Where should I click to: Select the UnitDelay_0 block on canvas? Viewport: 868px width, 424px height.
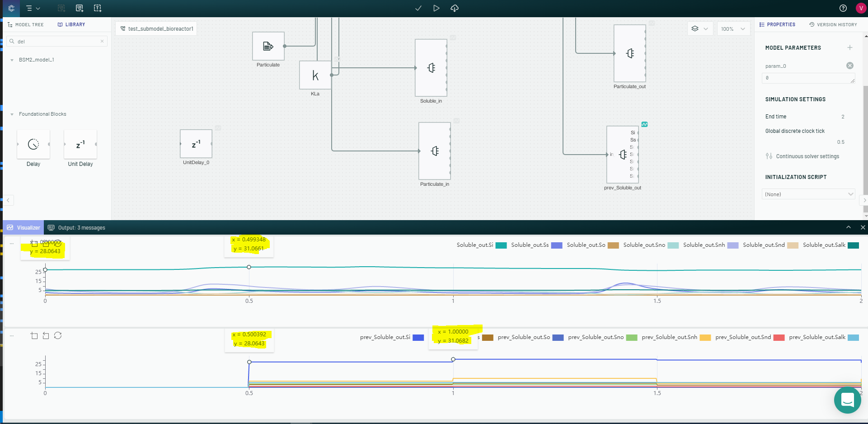(x=196, y=144)
